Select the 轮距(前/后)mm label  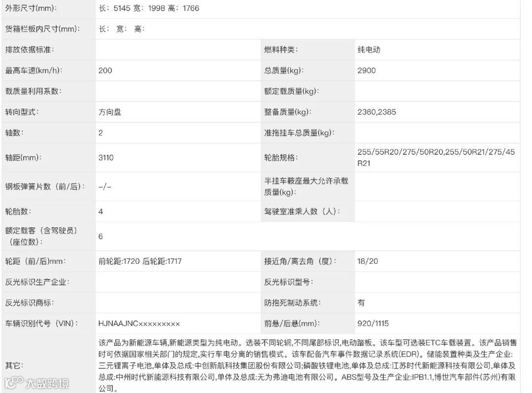(x=35, y=261)
